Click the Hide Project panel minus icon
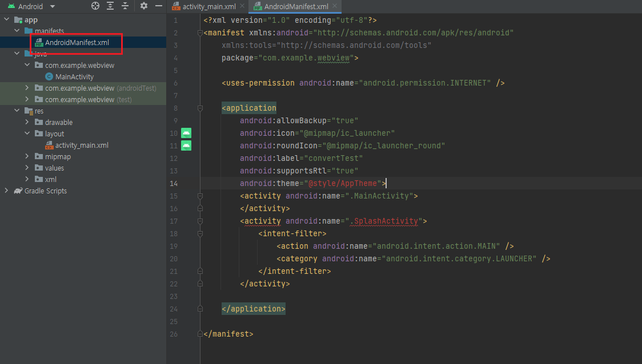642x364 pixels. [x=158, y=6]
